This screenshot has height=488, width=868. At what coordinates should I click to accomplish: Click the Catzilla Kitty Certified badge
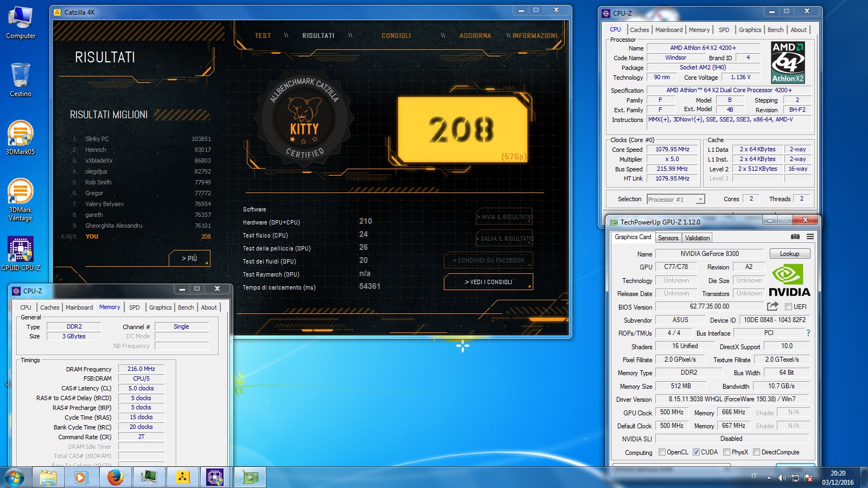[304, 118]
